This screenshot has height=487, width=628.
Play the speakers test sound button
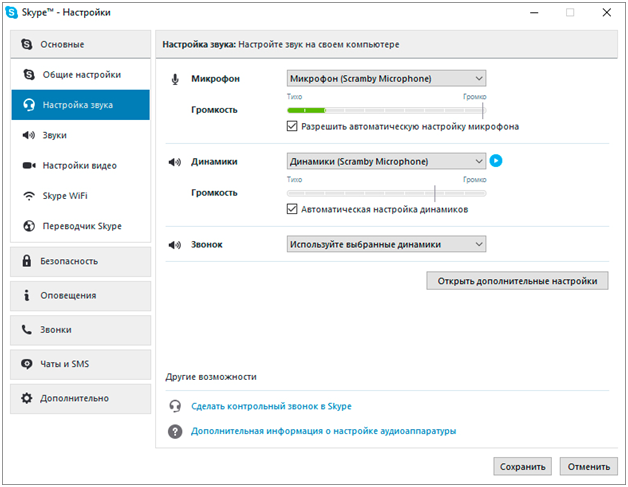(x=496, y=161)
